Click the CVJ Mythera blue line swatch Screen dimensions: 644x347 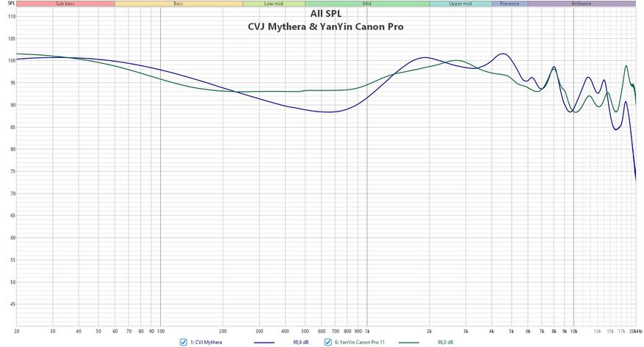pyautogui.click(x=264, y=343)
